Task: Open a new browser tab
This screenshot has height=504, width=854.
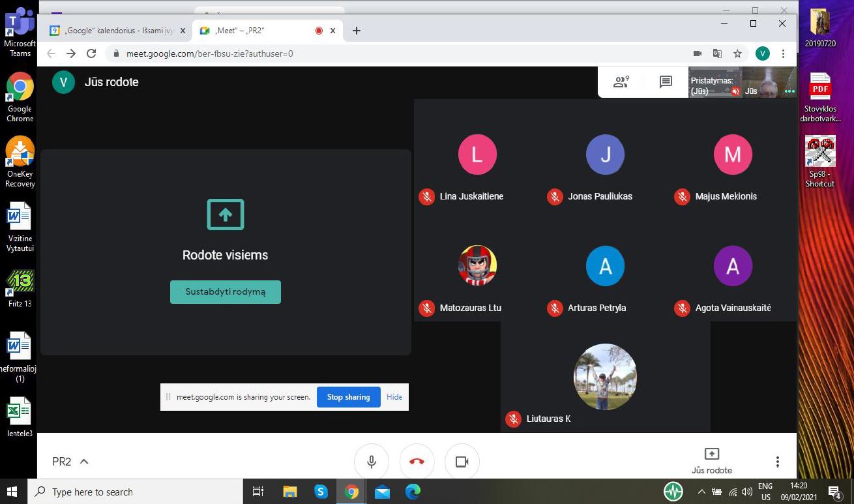Action: click(x=356, y=31)
